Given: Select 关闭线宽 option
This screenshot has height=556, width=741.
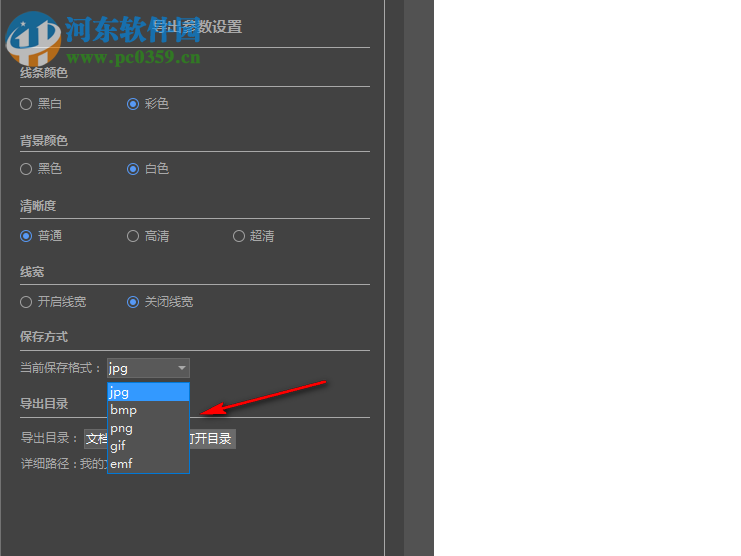Looking at the screenshot, I should click(133, 302).
